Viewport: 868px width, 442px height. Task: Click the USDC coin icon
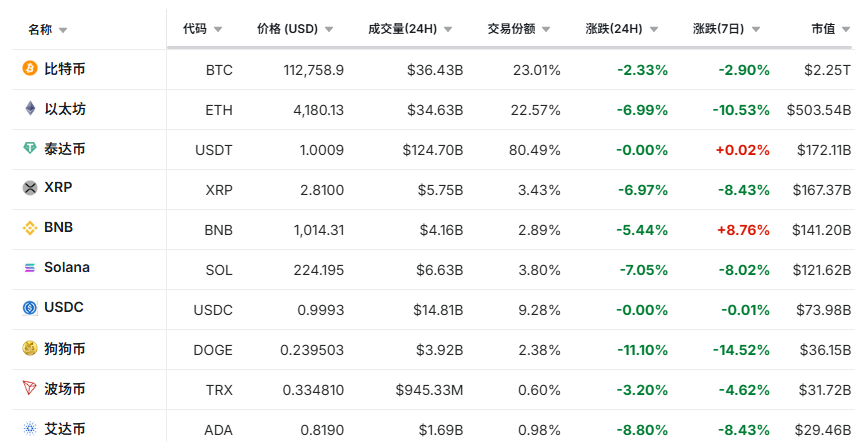point(30,308)
